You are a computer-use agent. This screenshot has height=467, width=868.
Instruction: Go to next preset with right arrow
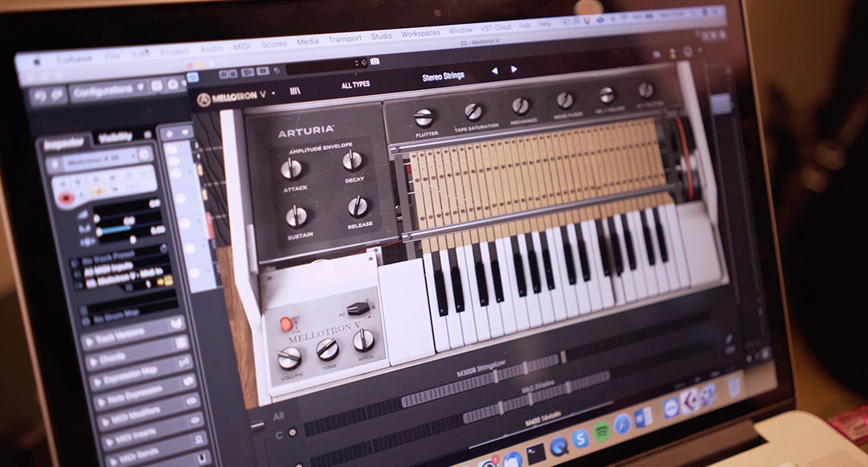(514, 69)
